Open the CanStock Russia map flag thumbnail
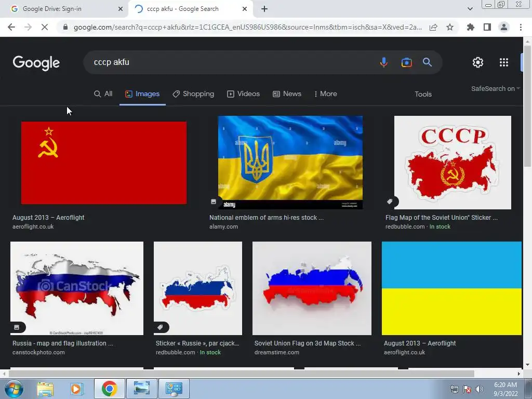Screen dimensions: 532x399 coord(77,288)
